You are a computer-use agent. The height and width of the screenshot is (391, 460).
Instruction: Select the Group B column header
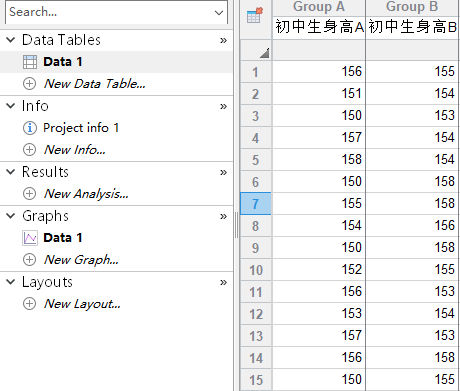click(412, 7)
